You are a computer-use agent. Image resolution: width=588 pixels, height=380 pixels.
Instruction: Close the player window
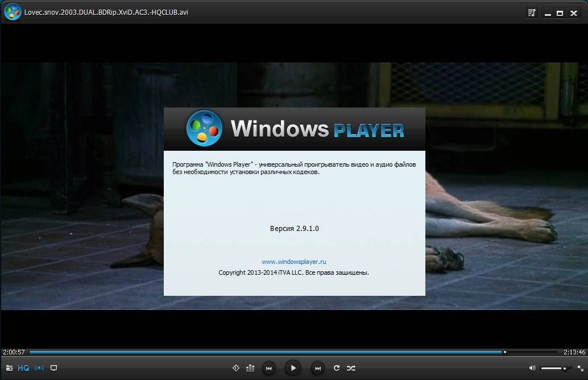(574, 13)
